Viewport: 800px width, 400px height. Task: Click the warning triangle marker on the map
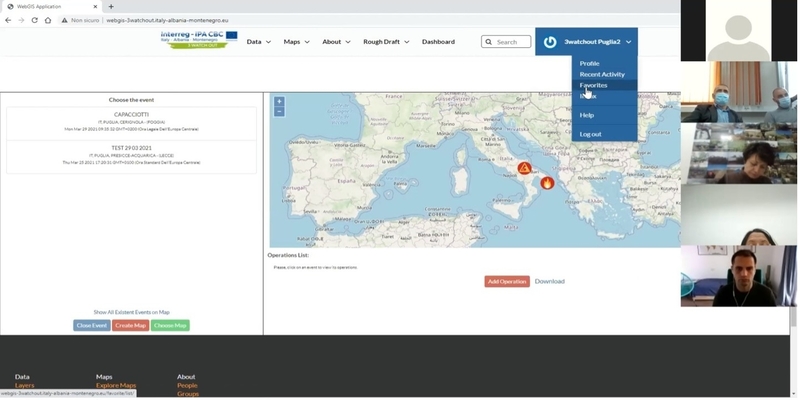tap(524, 168)
